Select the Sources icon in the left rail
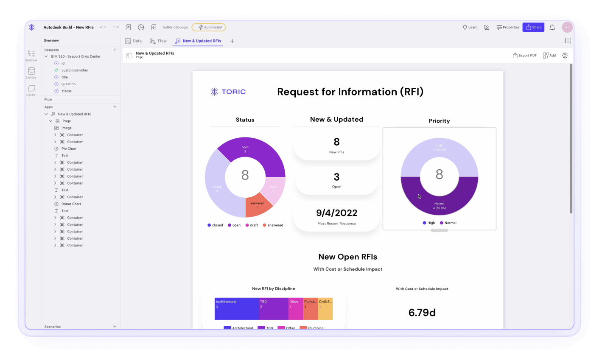Viewport: 605px width, 364px height. tap(31, 72)
